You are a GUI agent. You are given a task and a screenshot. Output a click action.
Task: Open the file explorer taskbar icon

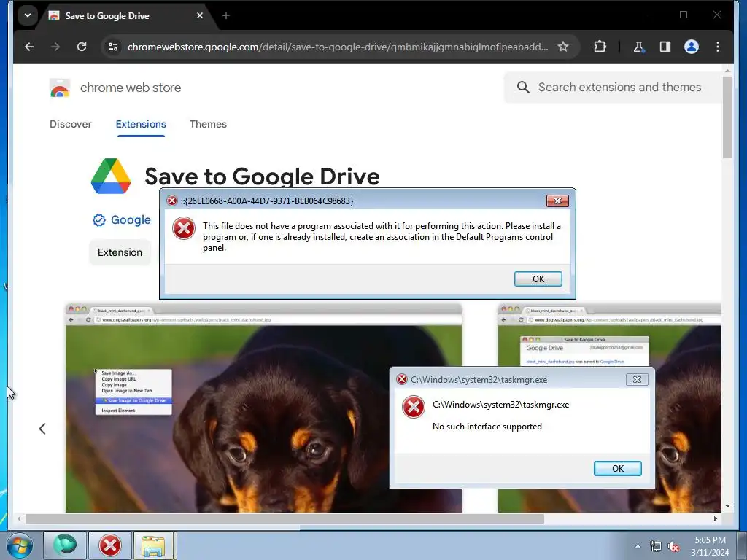pos(153,545)
